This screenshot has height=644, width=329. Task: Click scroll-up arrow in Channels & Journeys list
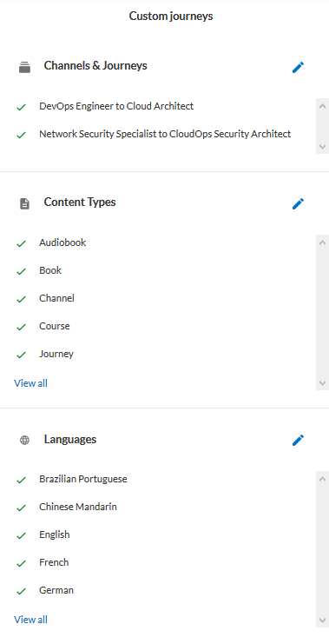click(322, 105)
